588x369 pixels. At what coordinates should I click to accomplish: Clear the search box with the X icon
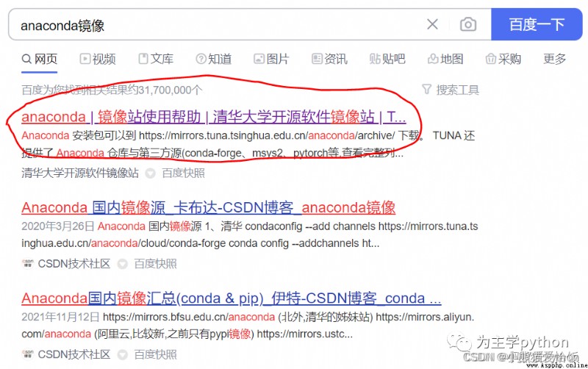pyautogui.click(x=432, y=24)
